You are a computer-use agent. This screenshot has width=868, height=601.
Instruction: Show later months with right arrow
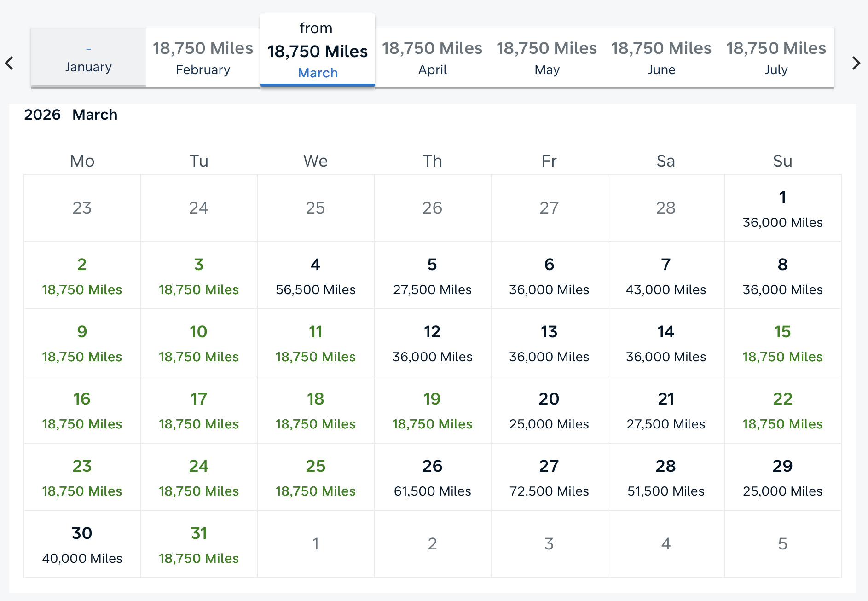[x=856, y=63]
